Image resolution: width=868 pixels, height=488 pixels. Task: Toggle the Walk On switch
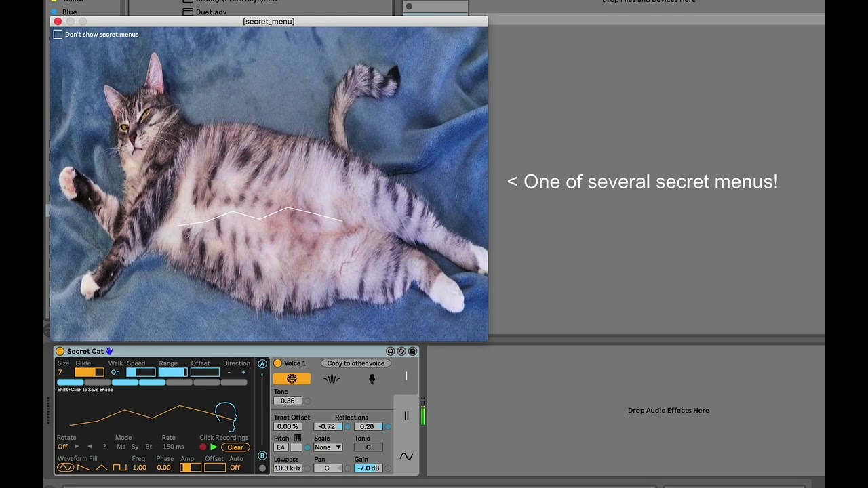[115, 372]
